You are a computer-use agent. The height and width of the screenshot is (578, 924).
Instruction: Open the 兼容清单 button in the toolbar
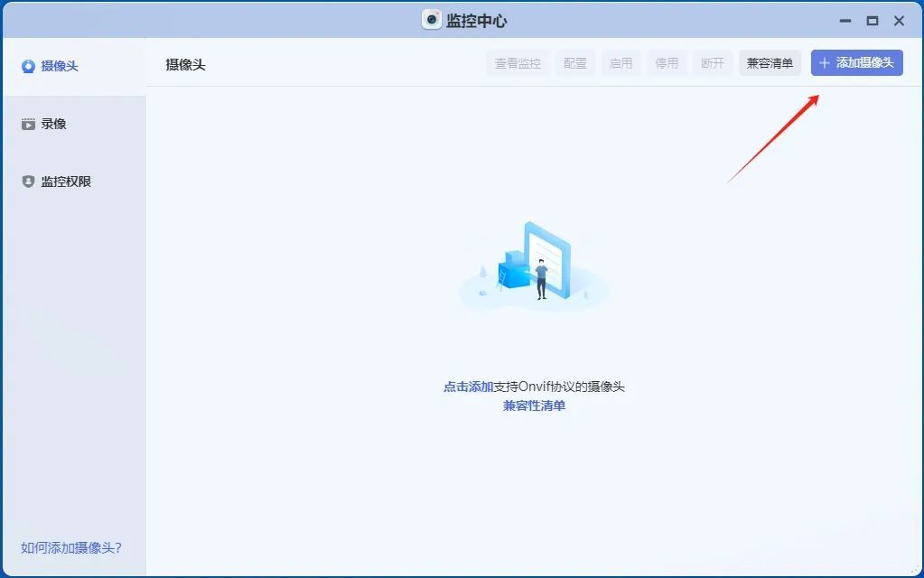(x=770, y=63)
